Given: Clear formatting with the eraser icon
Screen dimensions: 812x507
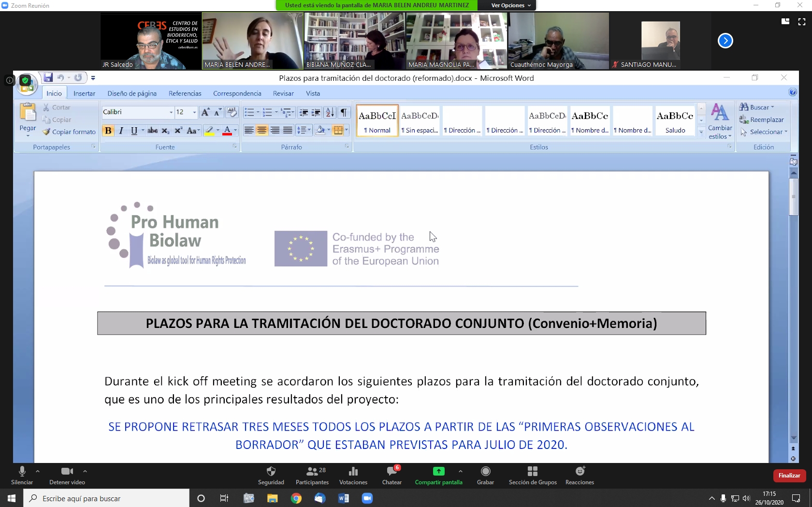Looking at the screenshot, I should [x=232, y=112].
